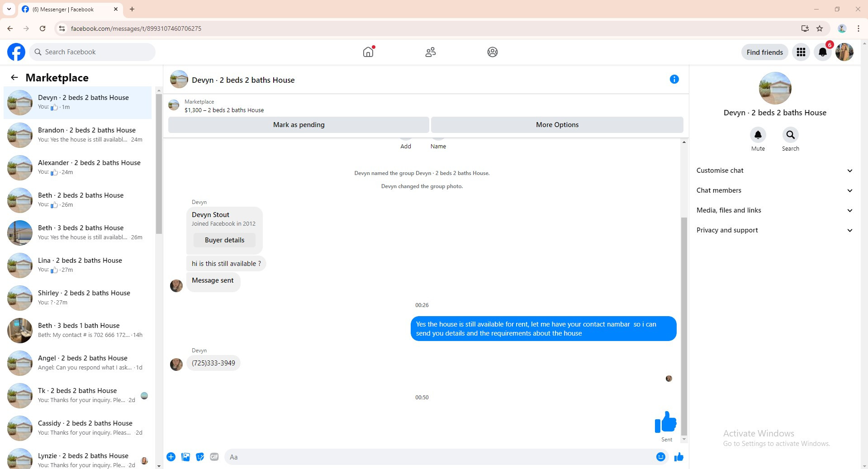Viewport: 868px width, 469px height.
Task: Open the Beth 3 beds 1 bath conversation
Action: coord(78,331)
